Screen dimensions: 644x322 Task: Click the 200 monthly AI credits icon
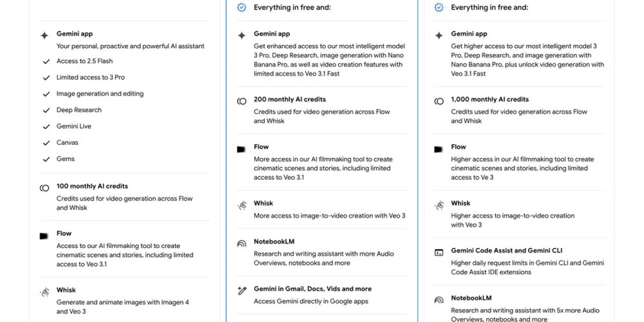(241, 101)
